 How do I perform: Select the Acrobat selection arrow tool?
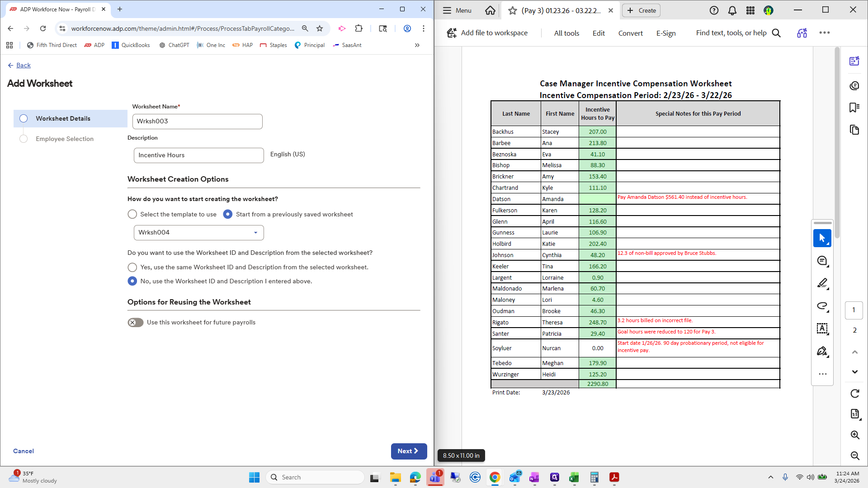(822, 238)
